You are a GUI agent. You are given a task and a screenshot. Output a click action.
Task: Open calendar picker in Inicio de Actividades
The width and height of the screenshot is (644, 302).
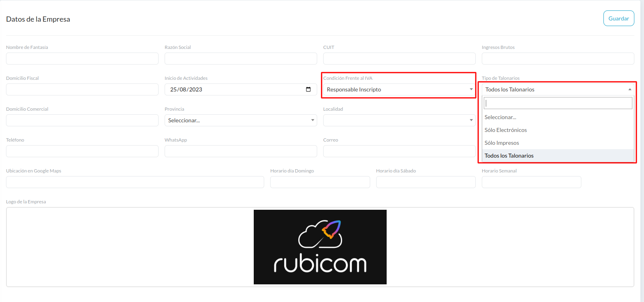pos(308,89)
